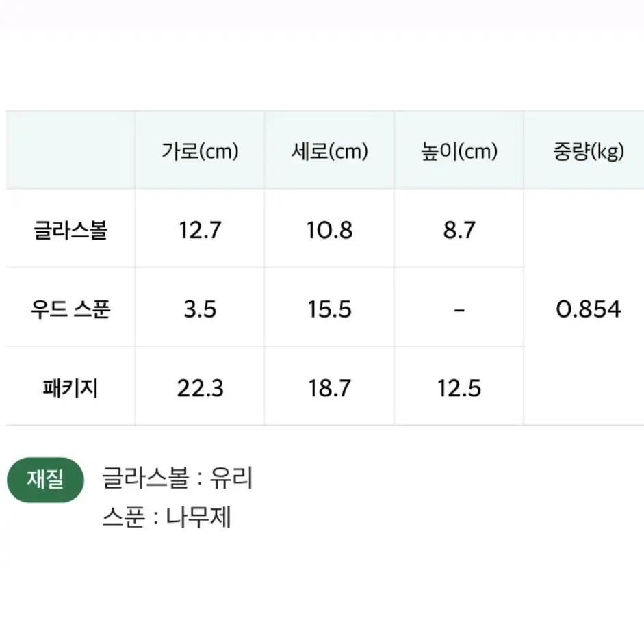Click the 글라스볼 row label
The height and width of the screenshot is (644, 644).
(70, 229)
